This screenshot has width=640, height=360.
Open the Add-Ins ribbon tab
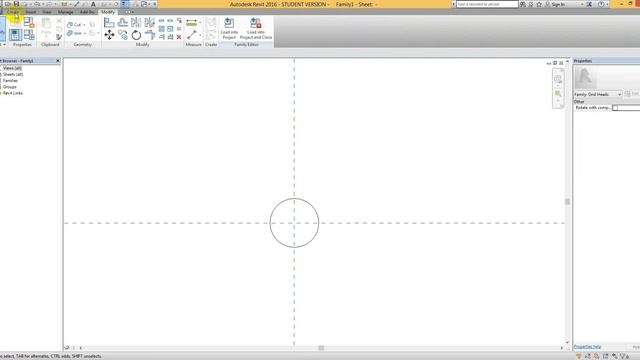click(87, 12)
